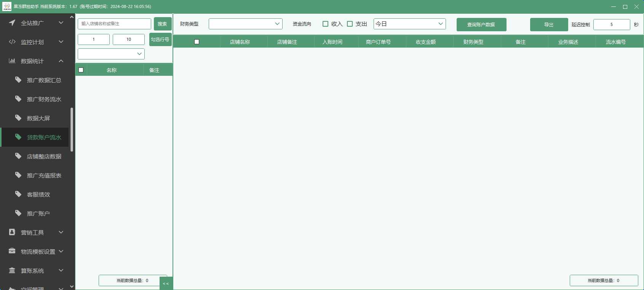Open the empty dropdown below row number fields
Screen dimensions: 644x290
tap(111, 54)
